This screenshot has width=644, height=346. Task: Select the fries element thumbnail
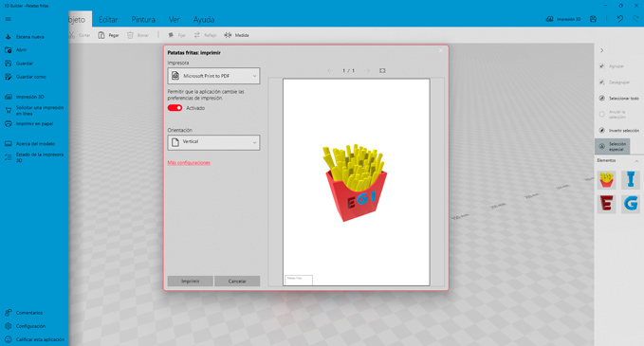click(x=607, y=180)
